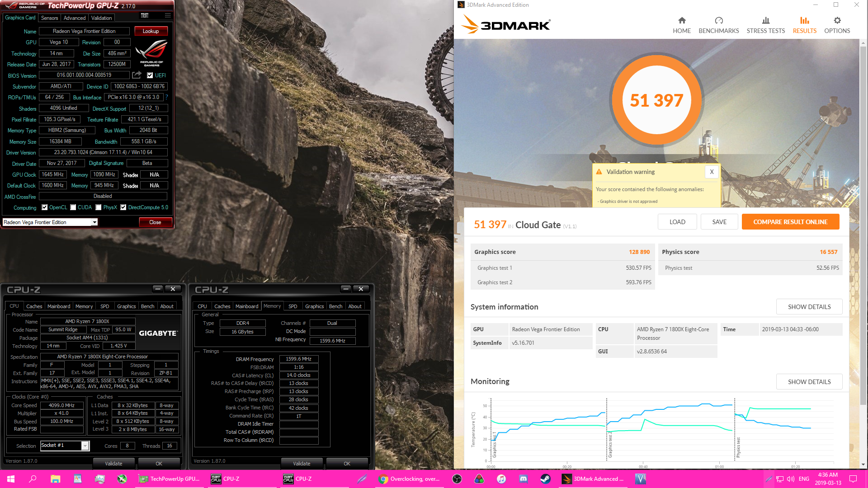This screenshot has height=488, width=868.
Task: Switch to the Validation tab in GPU-Z
Action: coord(101,18)
